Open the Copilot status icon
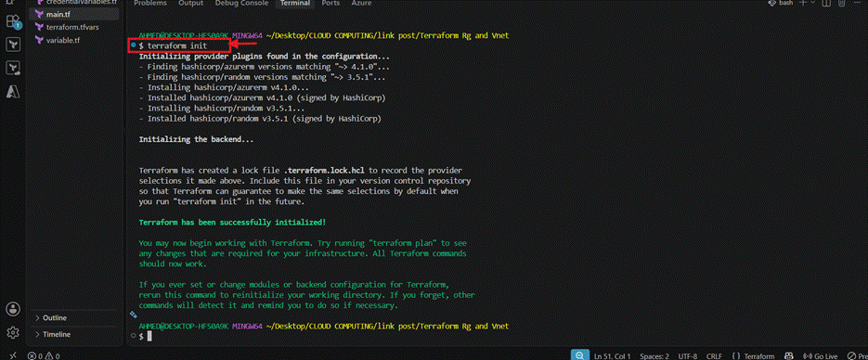The height and width of the screenshot is (360, 868). pos(789,356)
